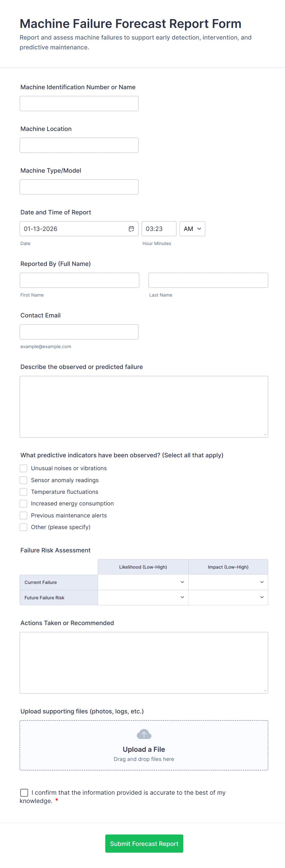Click the Last Name input box
Screen dimensions: 285x868
[208, 280]
